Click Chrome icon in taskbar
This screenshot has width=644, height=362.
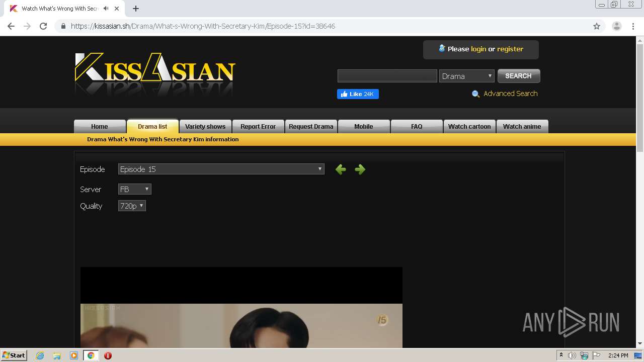pos(91,355)
